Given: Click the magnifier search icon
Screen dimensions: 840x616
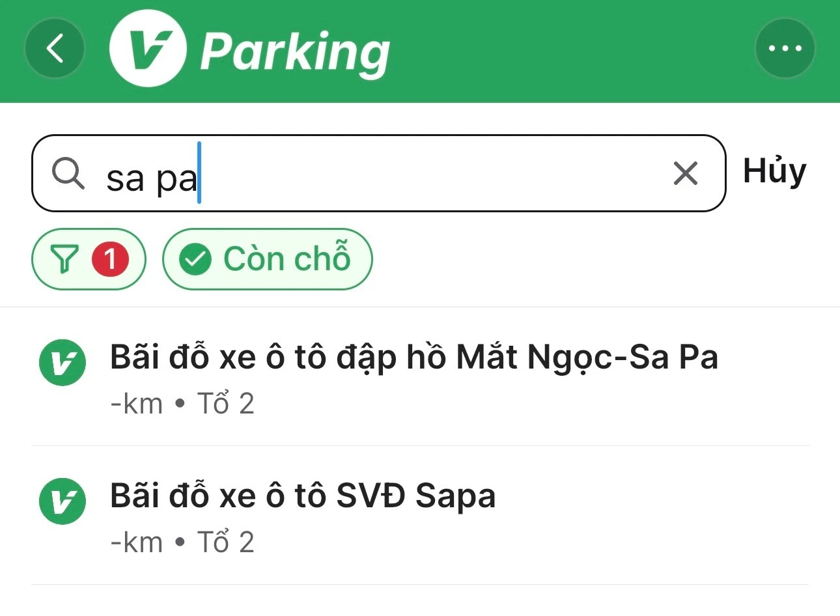Looking at the screenshot, I should click(x=68, y=174).
